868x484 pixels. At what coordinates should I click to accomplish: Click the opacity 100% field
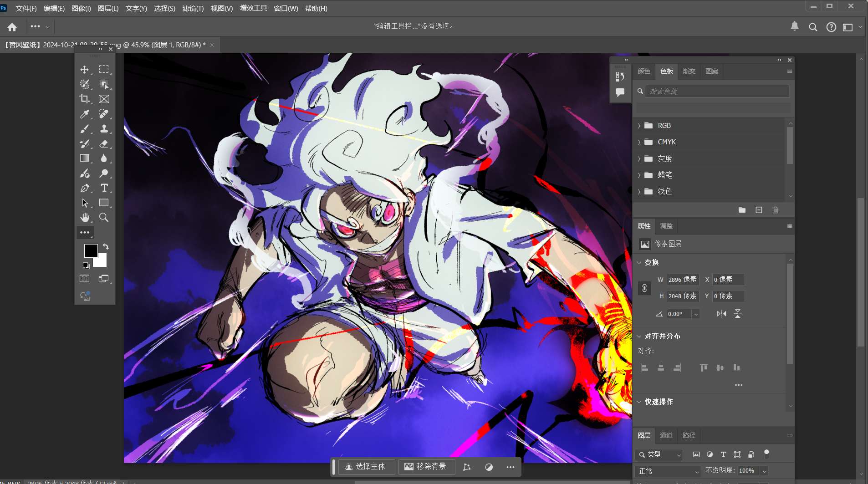748,471
